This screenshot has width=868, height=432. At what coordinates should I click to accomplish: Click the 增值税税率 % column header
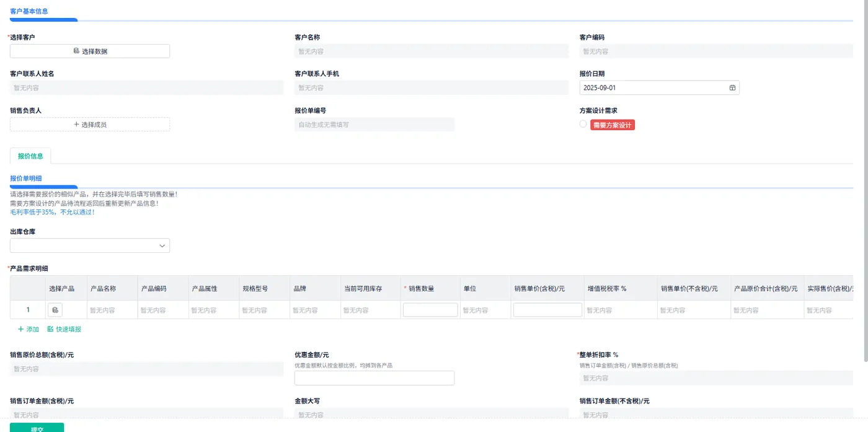coord(621,289)
